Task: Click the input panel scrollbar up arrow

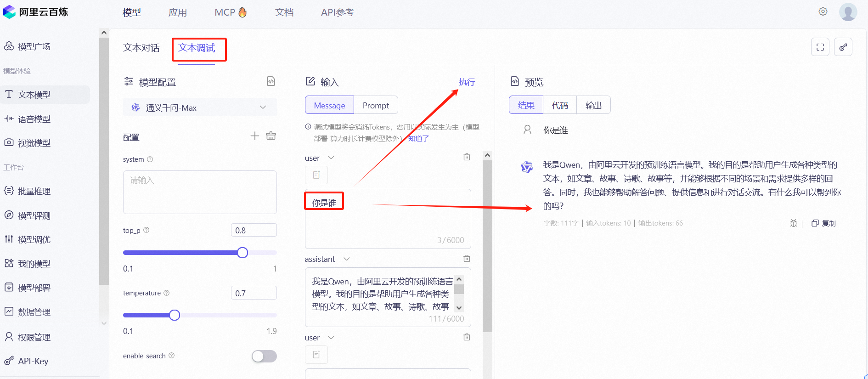Action: coord(487,155)
